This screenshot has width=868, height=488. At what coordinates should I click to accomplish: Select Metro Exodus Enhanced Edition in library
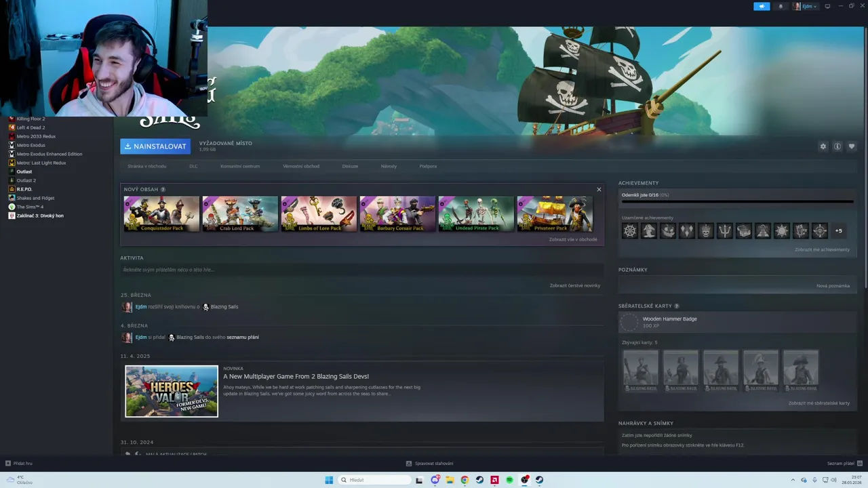50,154
